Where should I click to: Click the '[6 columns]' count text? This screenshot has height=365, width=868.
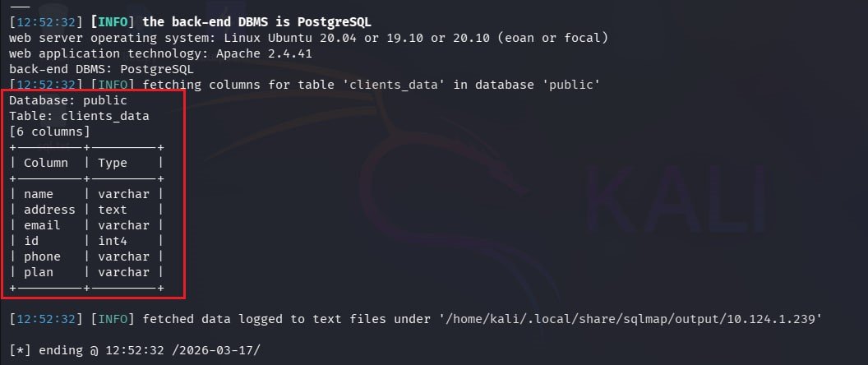point(49,132)
